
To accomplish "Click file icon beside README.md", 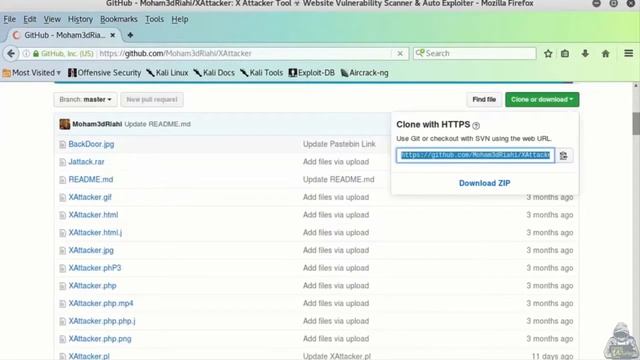I will coord(62,180).
